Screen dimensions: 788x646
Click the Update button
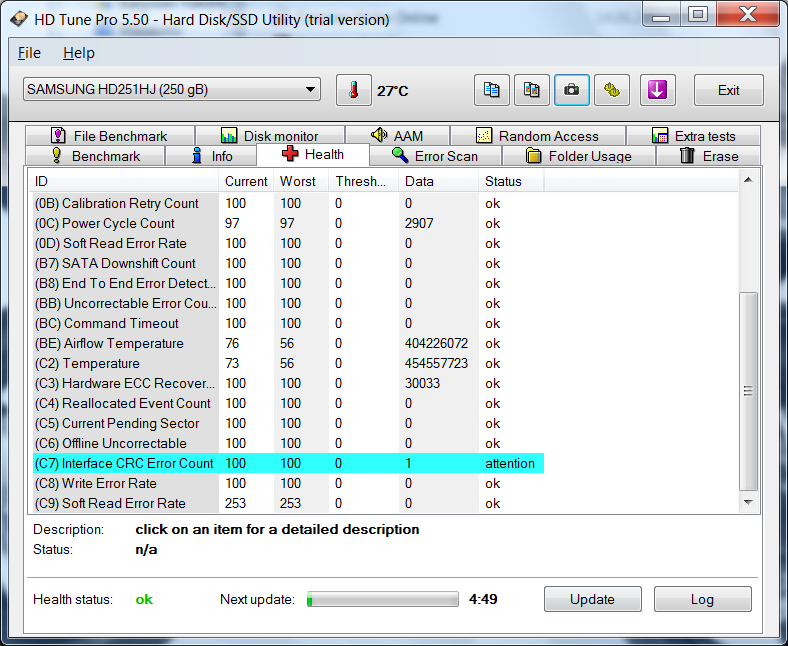(593, 599)
